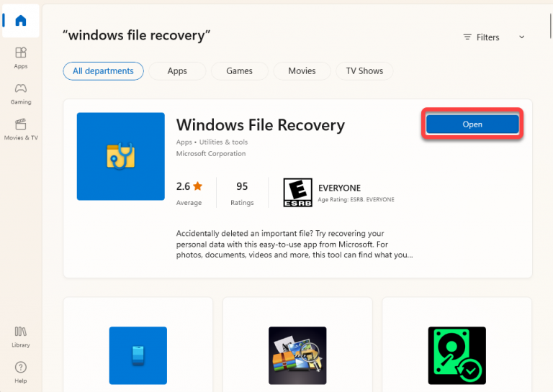Open the Library in sidebar

[21, 337]
